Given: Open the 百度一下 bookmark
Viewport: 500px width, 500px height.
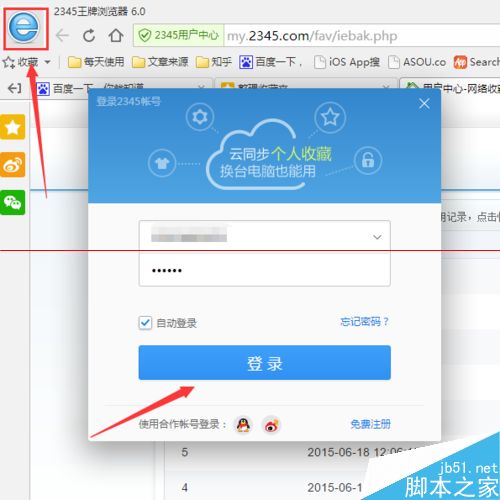Looking at the screenshot, I should 271,62.
